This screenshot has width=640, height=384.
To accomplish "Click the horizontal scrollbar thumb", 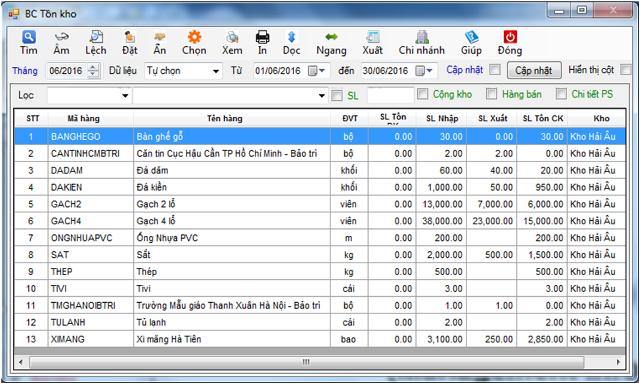I will click(x=306, y=362).
